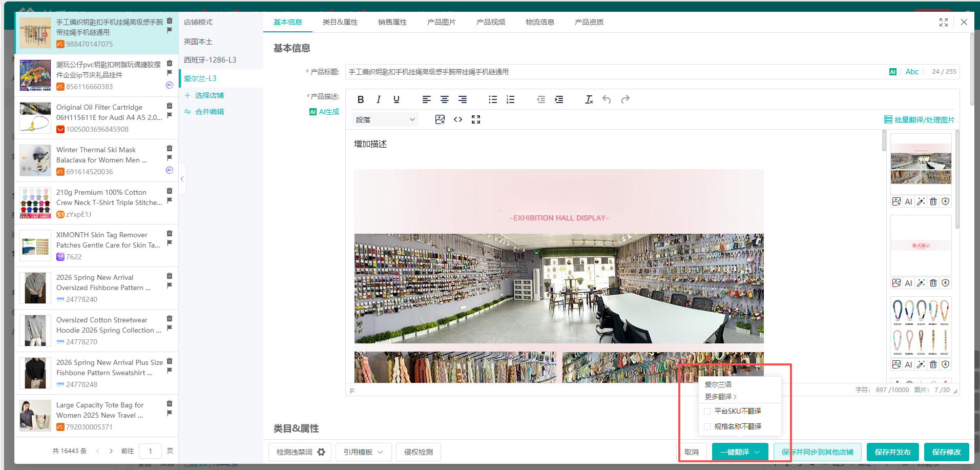The height and width of the screenshot is (470, 980).
Task: Click '保存并发布' to save and publish
Action: [x=892, y=452]
